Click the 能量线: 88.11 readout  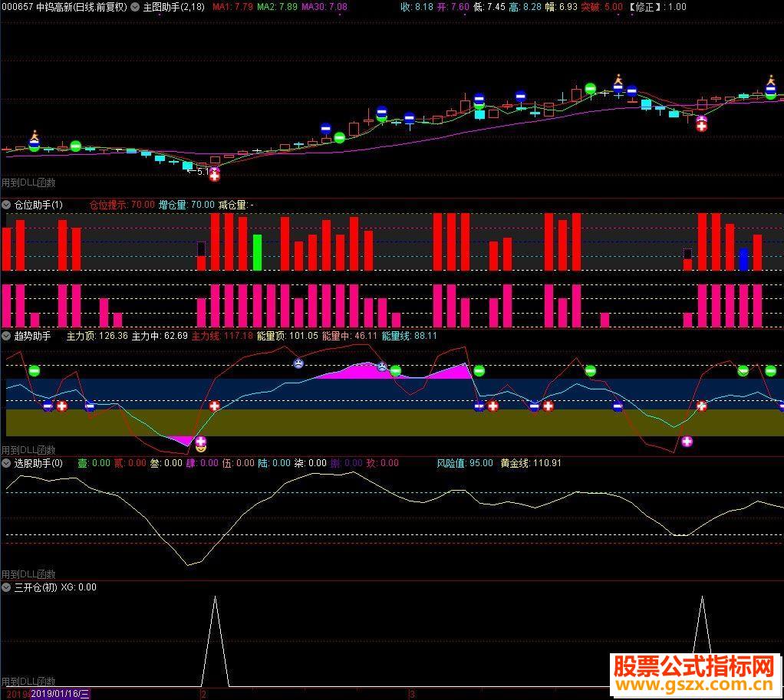click(410, 336)
